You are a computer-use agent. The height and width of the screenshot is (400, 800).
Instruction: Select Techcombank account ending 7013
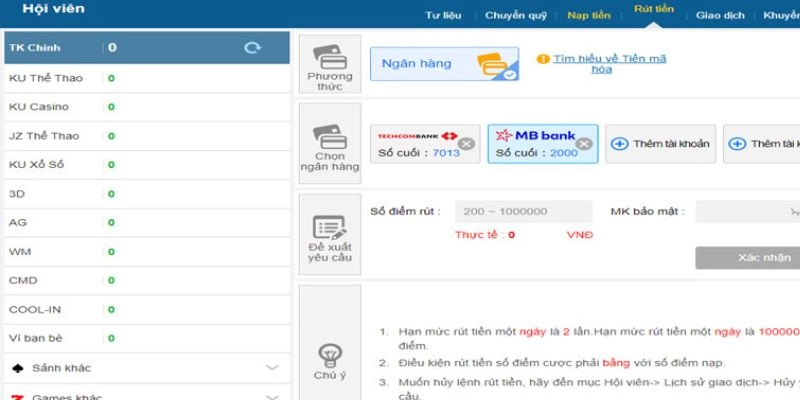(425, 144)
